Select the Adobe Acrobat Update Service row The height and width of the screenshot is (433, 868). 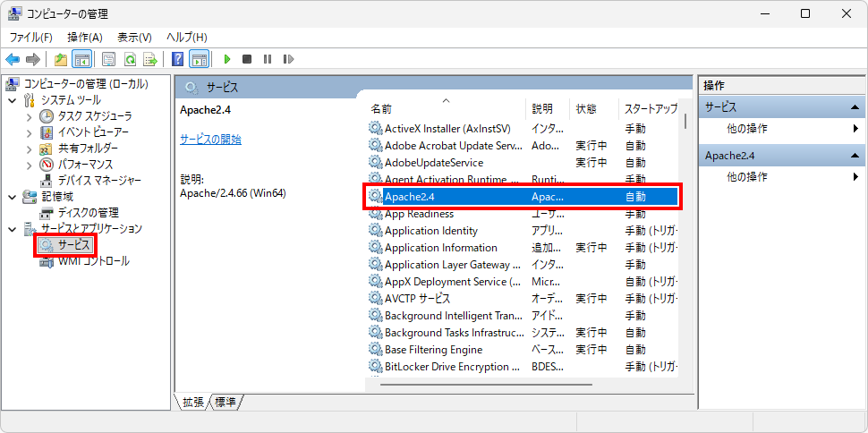(x=523, y=146)
